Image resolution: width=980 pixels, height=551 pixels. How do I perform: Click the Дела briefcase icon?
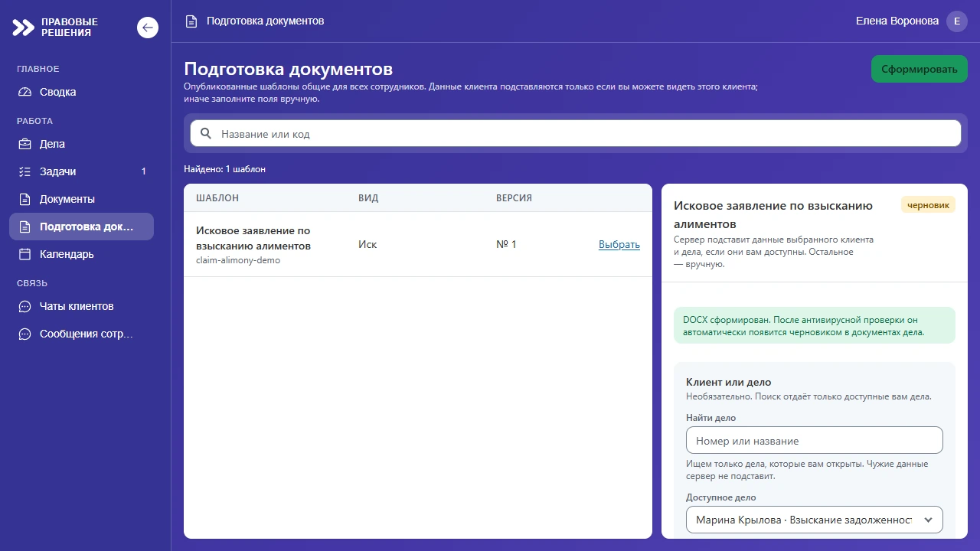pos(25,144)
